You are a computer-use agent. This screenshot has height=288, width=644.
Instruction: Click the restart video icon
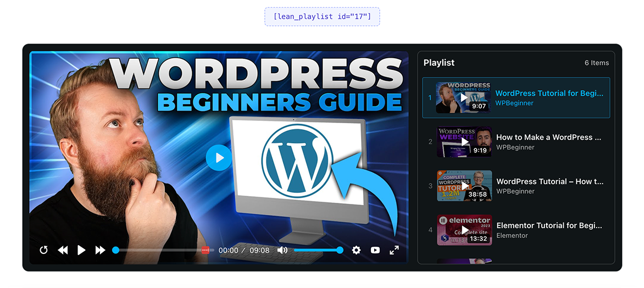click(43, 250)
